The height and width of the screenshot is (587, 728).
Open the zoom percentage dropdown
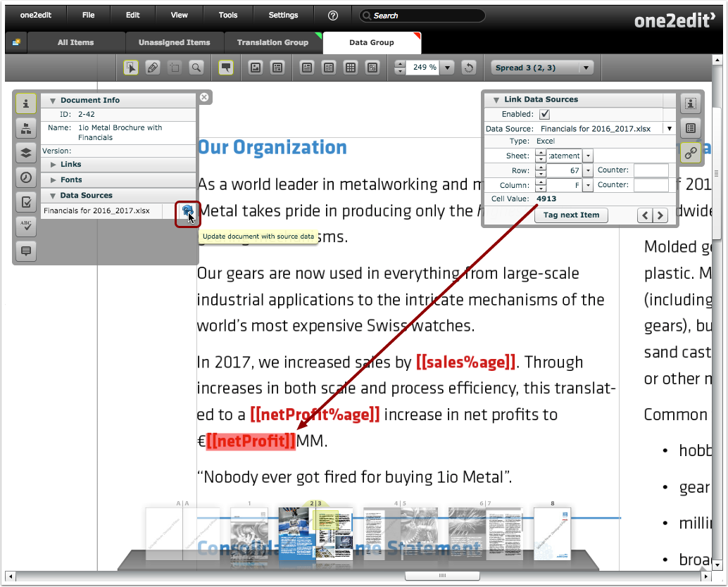click(448, 68)
